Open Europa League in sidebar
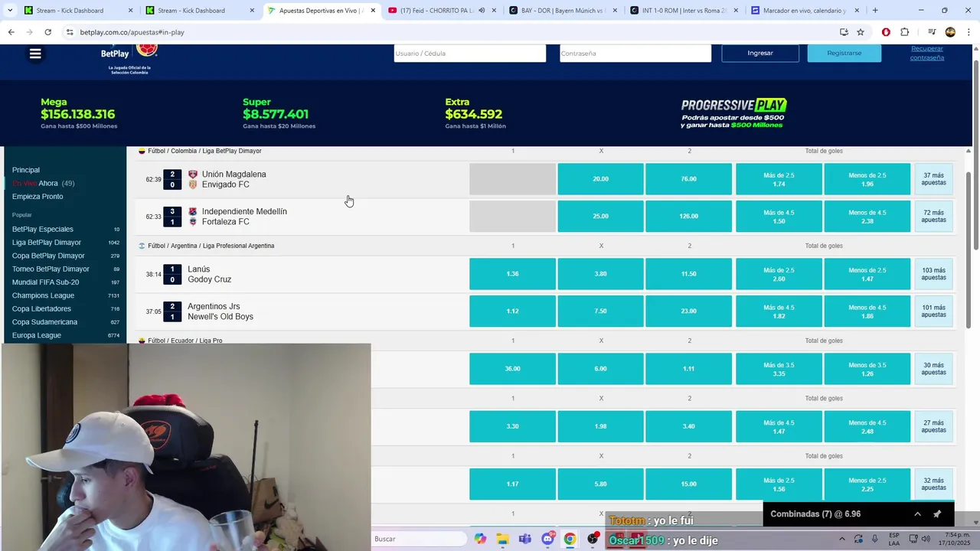 pos(37,335)
